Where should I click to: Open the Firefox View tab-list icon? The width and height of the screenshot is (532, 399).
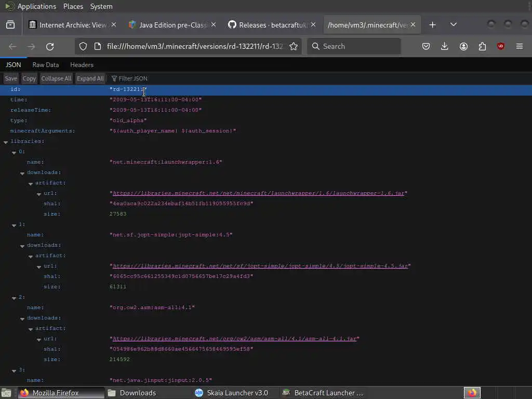pyautogui.click(x=10, y=25)
